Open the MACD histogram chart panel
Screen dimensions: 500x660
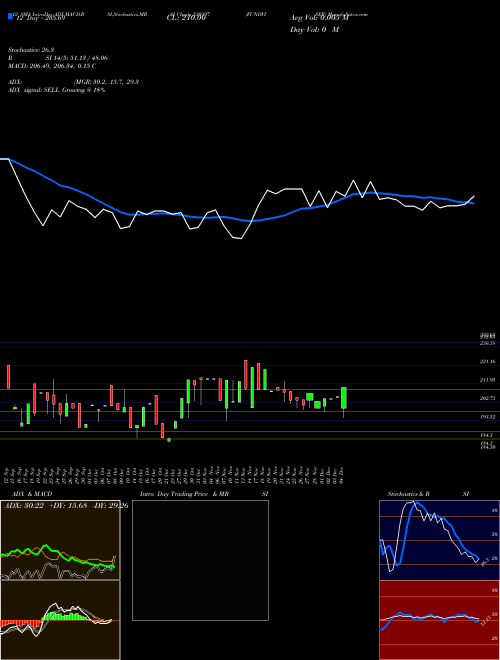tap(60, 620)
